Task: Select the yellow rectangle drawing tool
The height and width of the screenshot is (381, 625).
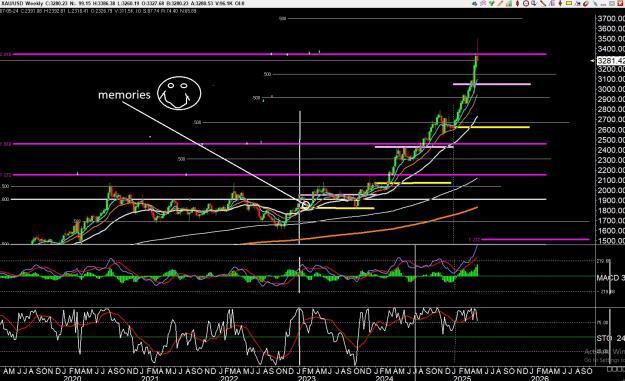Action: point(569,3)
